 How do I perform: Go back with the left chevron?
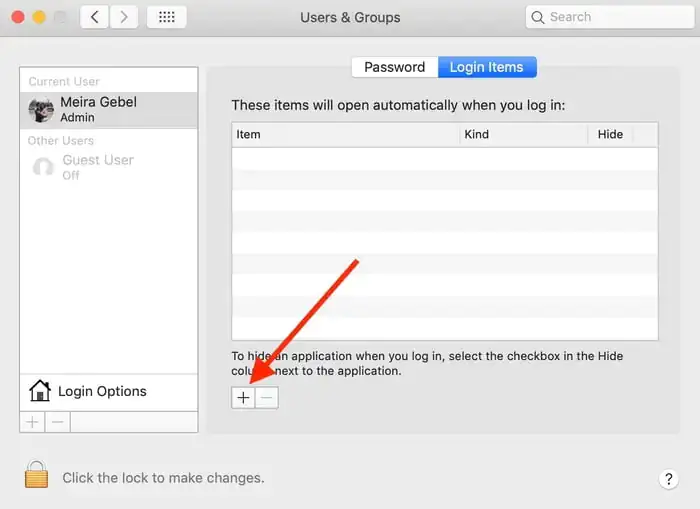pyautogui.click(x=95, y=17)
